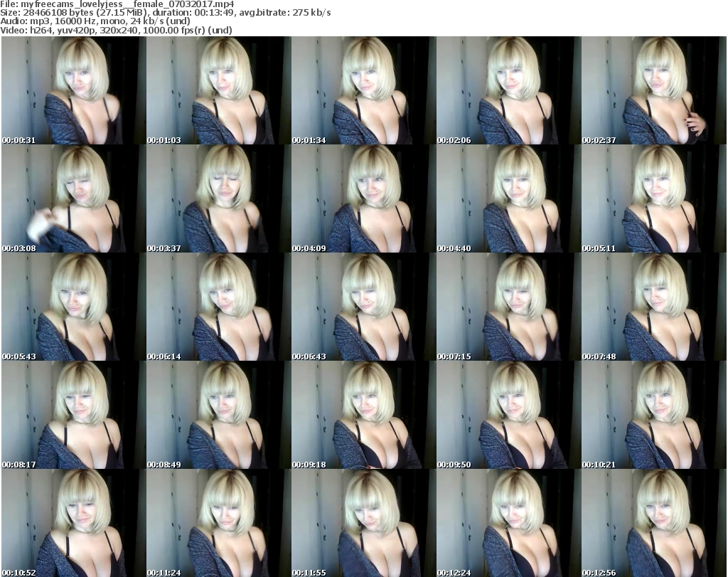Screen dimensions: 728x577
Task: Click the thumbnail stamped 00:03:37
Action: [218, 198]
